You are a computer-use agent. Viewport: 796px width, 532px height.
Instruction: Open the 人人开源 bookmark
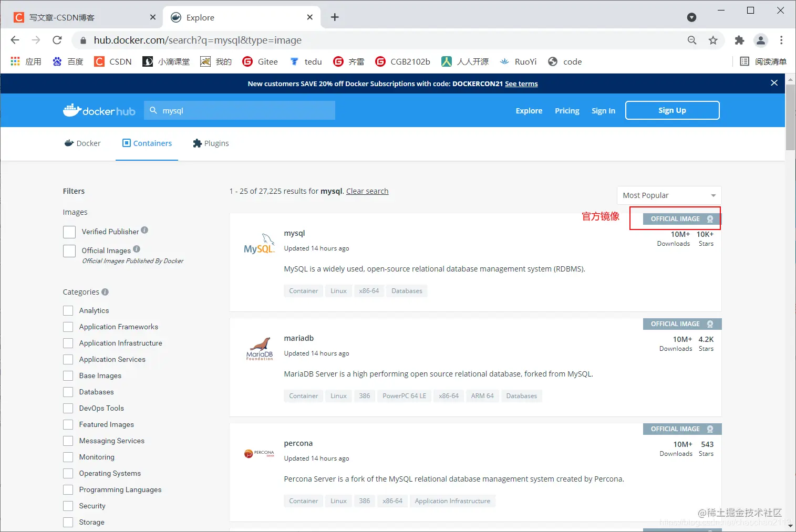466,61
